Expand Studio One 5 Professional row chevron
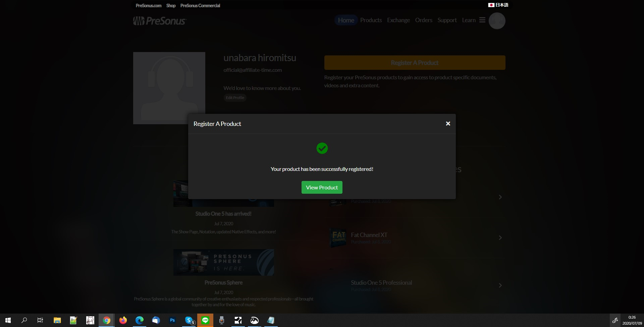This screenshot has width=644, height=327. pyautogui.click(x=500, y=285)
